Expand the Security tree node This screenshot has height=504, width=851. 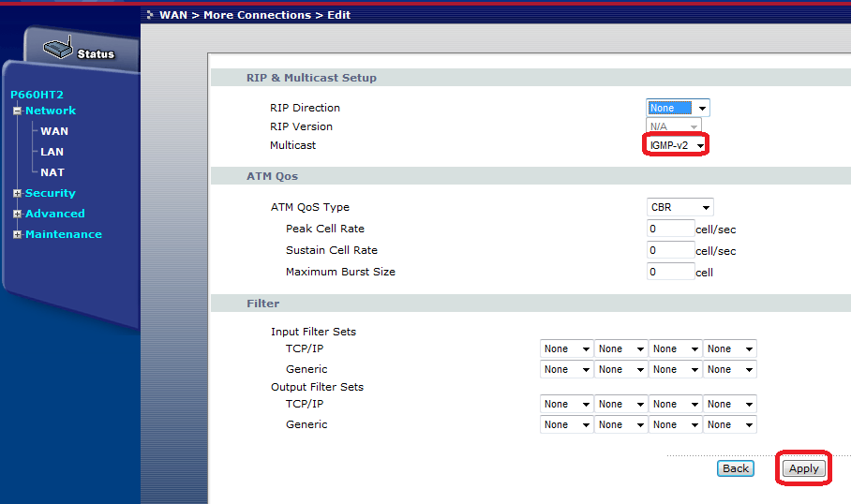pos(18,193)
